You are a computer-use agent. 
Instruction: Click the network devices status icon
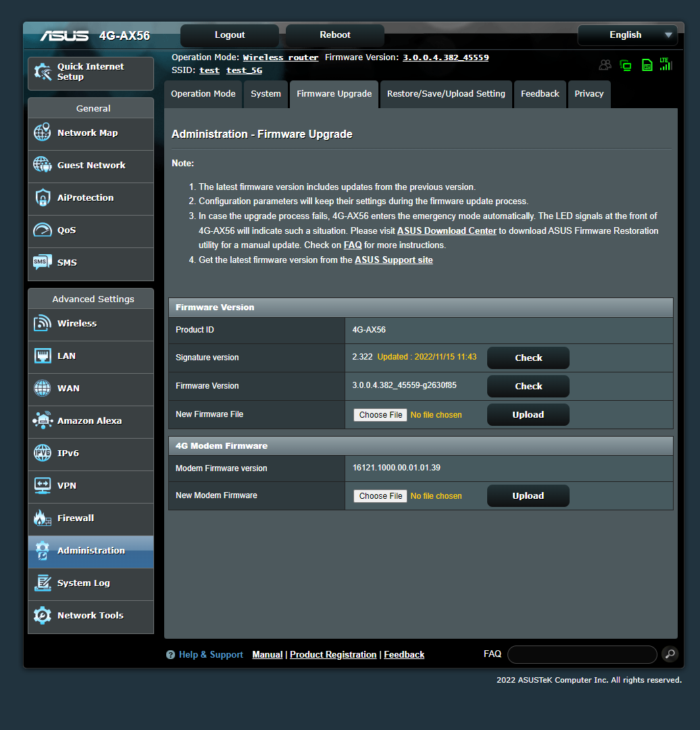point(626,65)
